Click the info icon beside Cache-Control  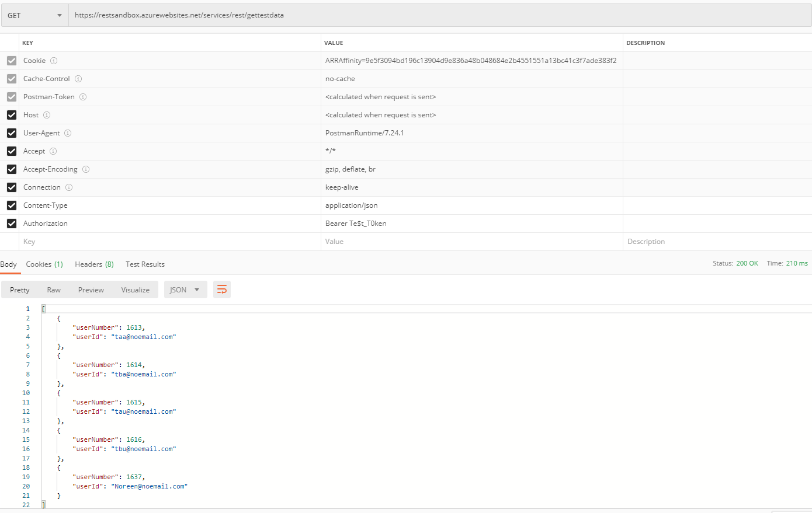(78, 79)
